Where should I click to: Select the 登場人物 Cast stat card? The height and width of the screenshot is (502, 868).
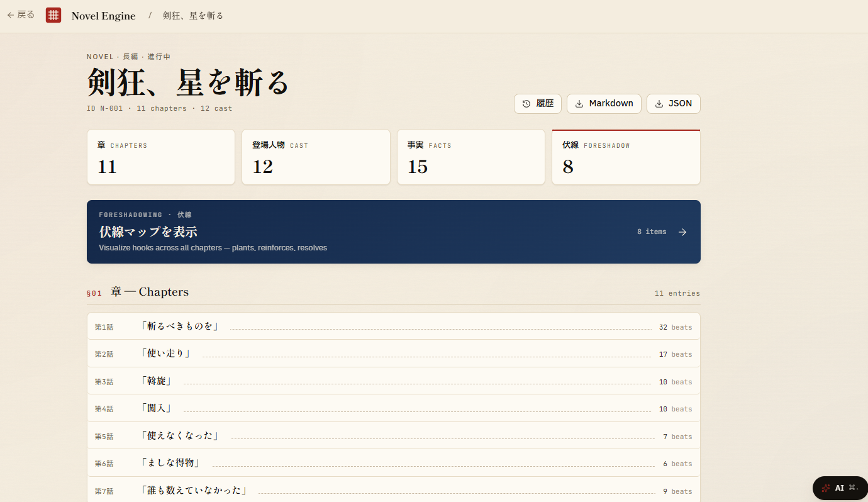point(316,157)
